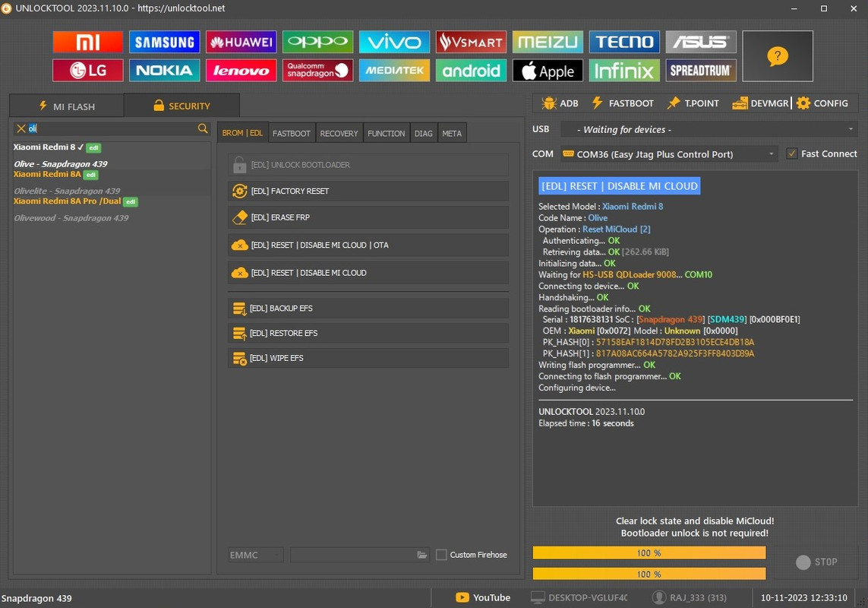Viewport: 868px width, 608px height.
Task: Run [EDL] BACKUP EFS
Action: (x=368, y=308)
